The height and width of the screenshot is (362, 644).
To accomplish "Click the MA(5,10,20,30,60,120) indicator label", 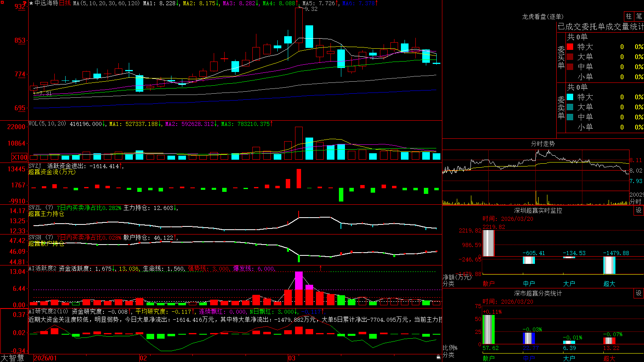I will tap(106, 3).
